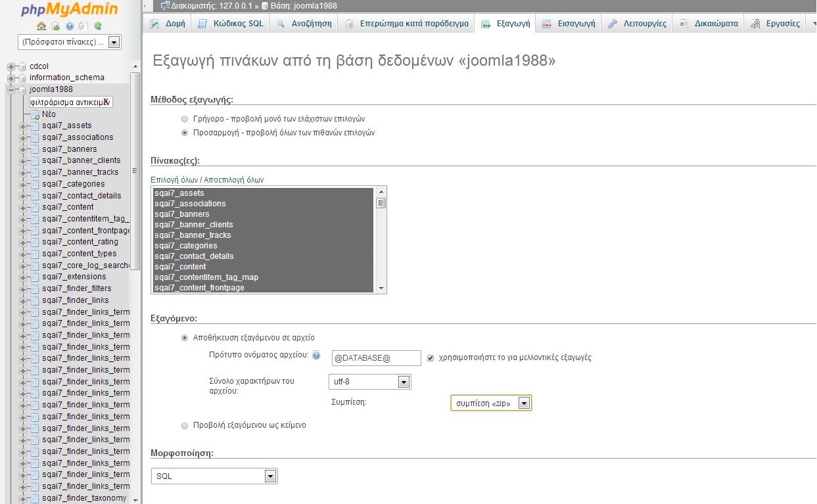This screenshot has height=504, width=817.
Task: Click the navigation tree vertical scrollbar
Action: coord(136,283)
